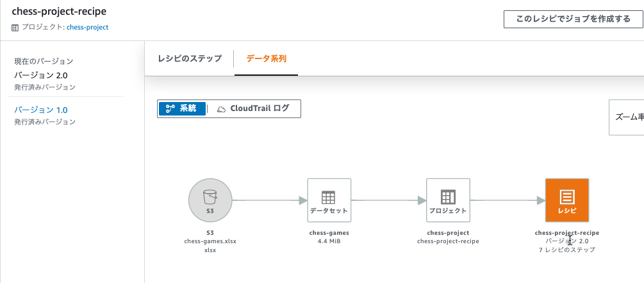Open the chess-project link
Viewport: 644px width, 283px height.
(x=88, y=28)
